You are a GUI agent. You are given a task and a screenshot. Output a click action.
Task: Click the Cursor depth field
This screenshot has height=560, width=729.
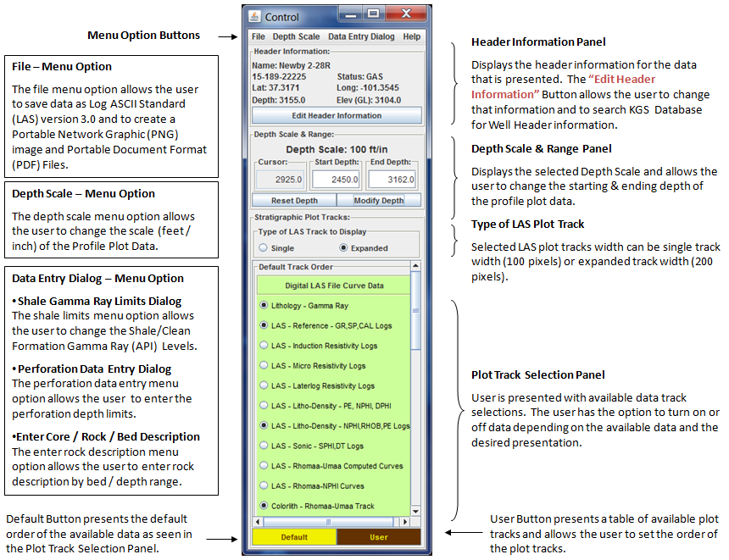(x=281, y=180)
